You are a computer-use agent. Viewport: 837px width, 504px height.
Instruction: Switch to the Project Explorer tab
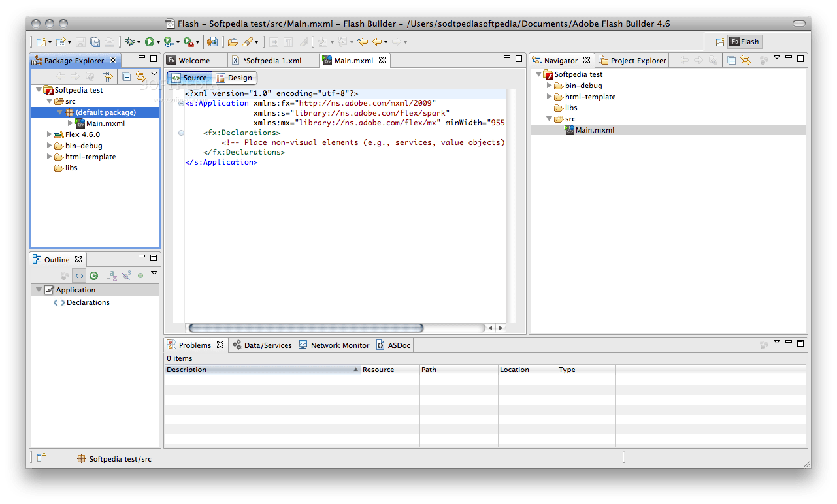tap(632, 61)
